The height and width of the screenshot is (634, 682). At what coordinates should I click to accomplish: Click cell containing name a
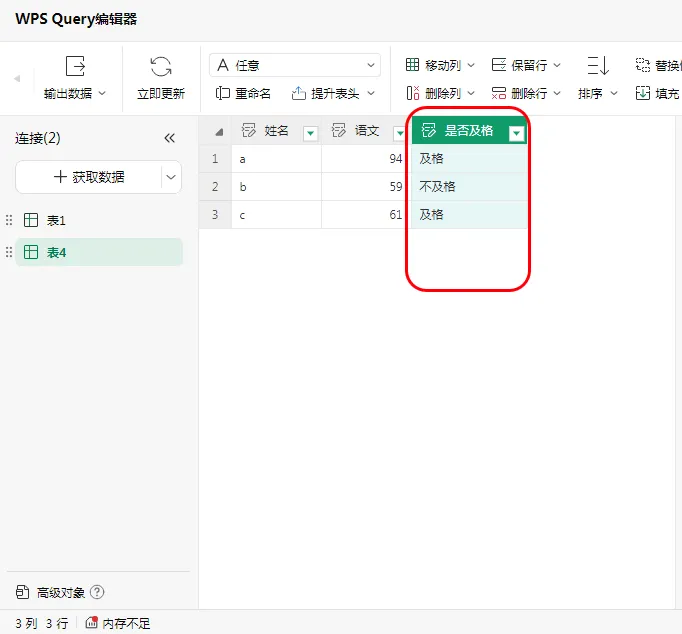pos(277,159)
